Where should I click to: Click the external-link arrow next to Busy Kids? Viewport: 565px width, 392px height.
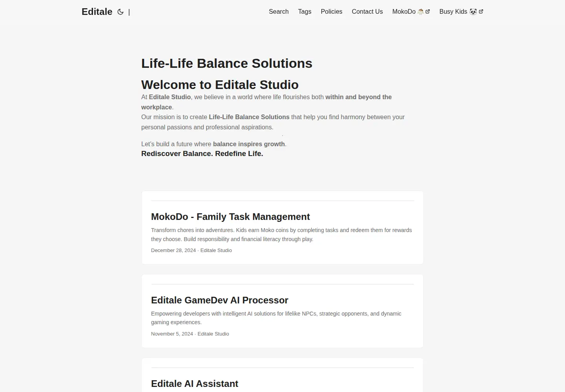pyautogui.click(x=481, y=11)
